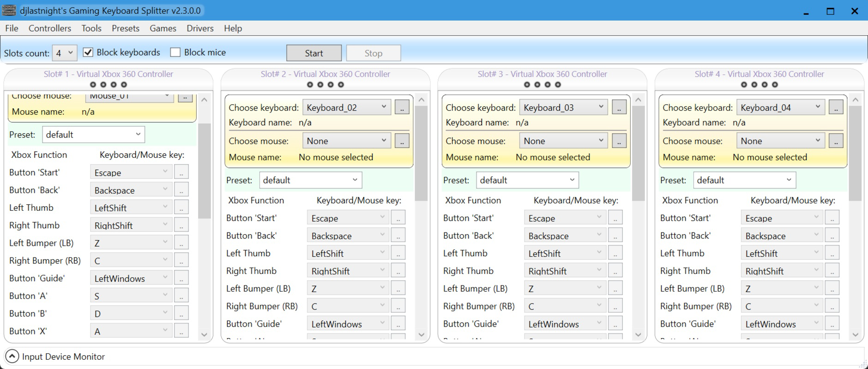The width and height of the screenshot is (868, 369).
Task: Open the Drivers menu
Action: (200, 28)
